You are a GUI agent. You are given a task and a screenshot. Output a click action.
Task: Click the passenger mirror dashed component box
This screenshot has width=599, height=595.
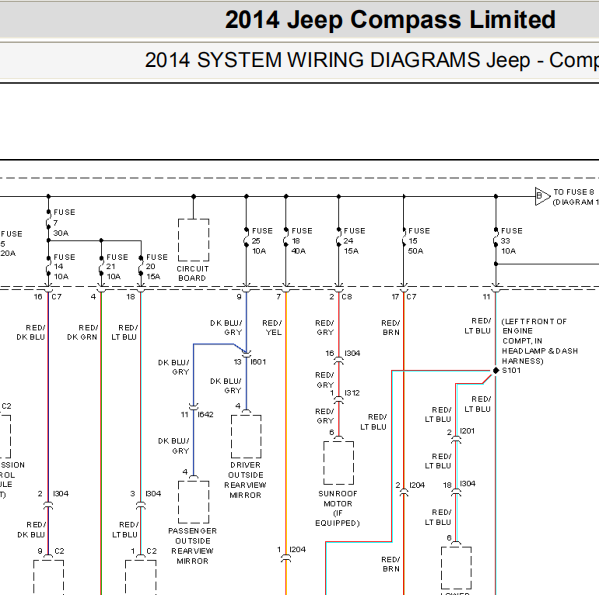click(193, 502)
